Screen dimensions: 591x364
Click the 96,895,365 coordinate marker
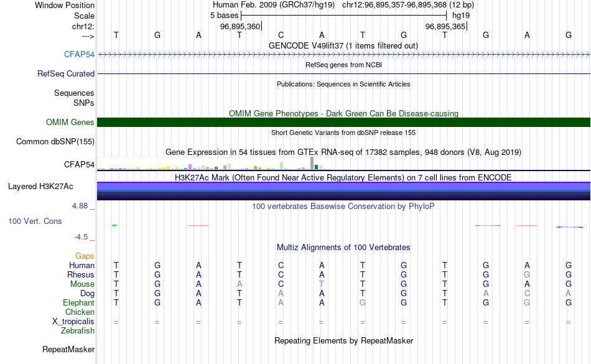[x=445, y=26]
